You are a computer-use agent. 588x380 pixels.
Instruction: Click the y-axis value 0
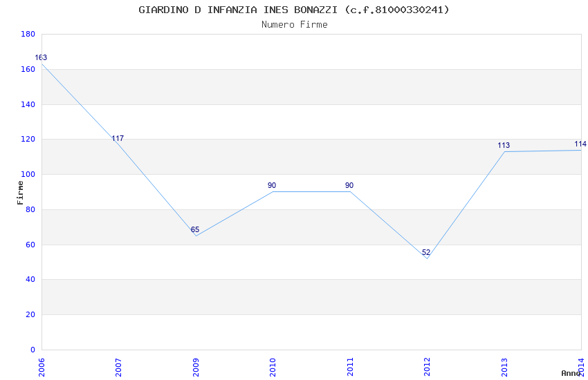pyautogui.click(x=33, y=350)
